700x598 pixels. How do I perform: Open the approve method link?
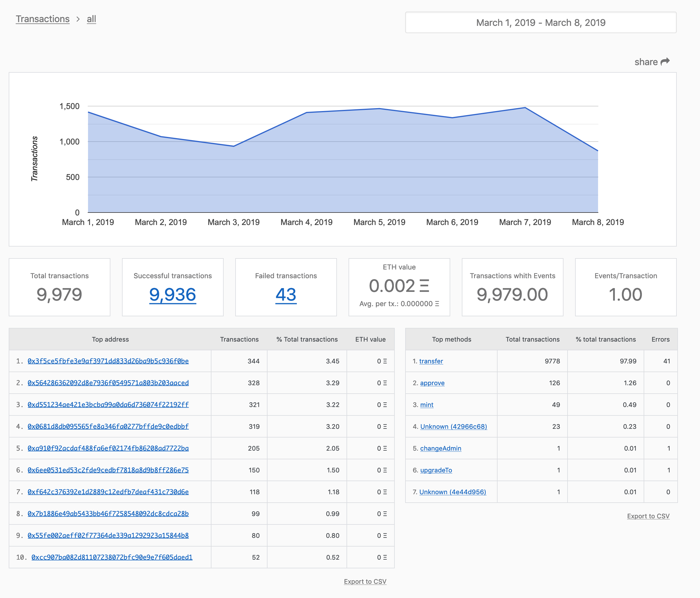tap(432, 383)
